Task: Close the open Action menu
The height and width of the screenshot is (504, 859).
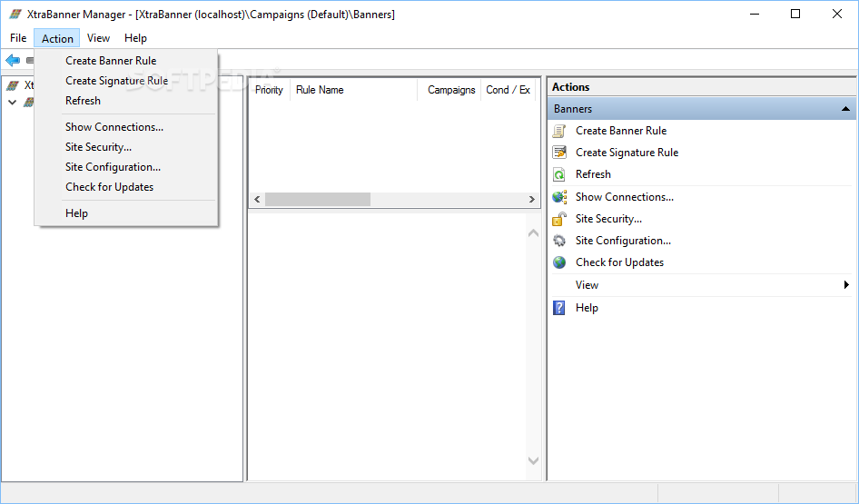Action: (57, 38)
